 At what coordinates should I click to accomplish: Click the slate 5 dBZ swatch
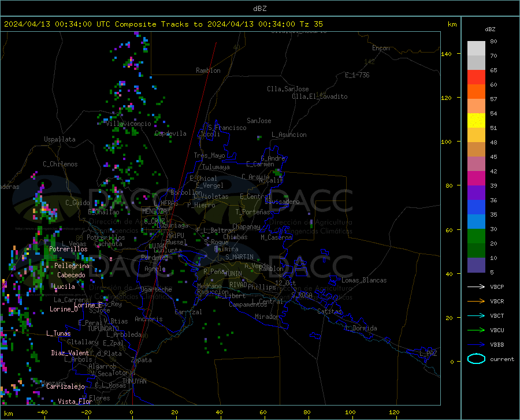[x=476, y=265]
